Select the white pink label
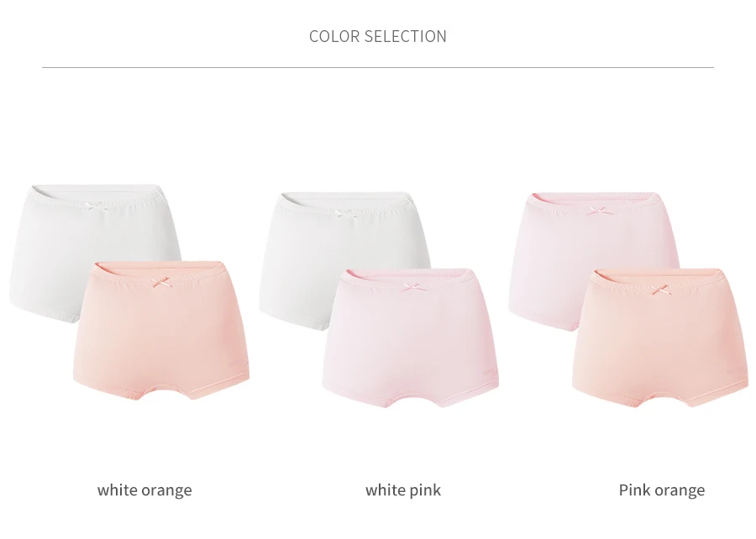This screenshot has height=539, width=756. tap(403, 490)
